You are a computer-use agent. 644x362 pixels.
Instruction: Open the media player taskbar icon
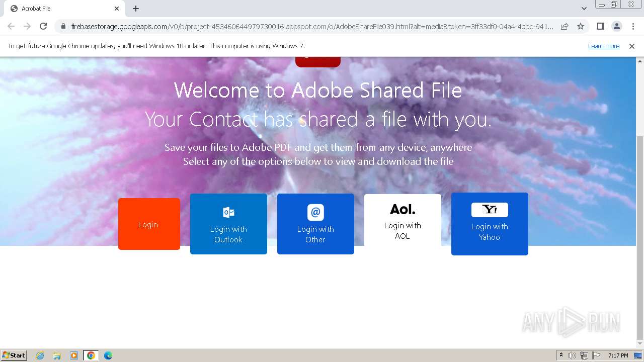click(x=74, y=355)
